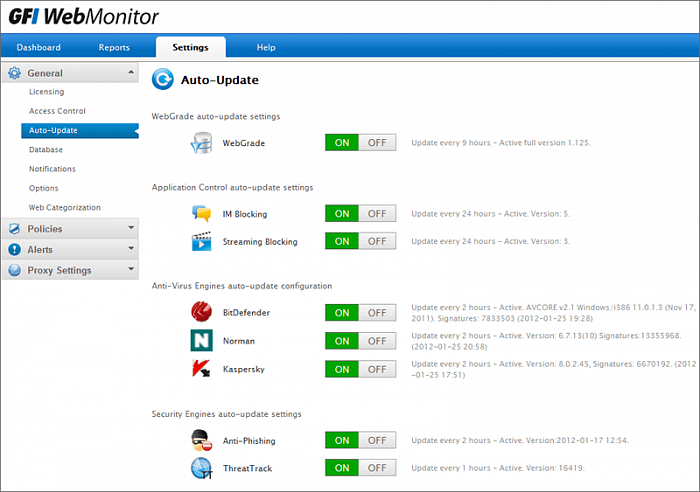Expand the Policies sidebar section

[x=70, y=229]
